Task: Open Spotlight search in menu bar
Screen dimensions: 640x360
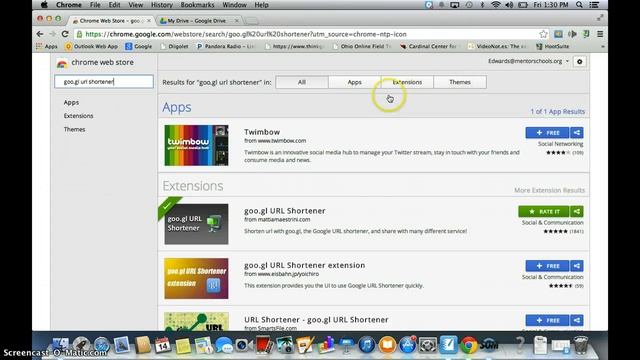Action: 579,5
